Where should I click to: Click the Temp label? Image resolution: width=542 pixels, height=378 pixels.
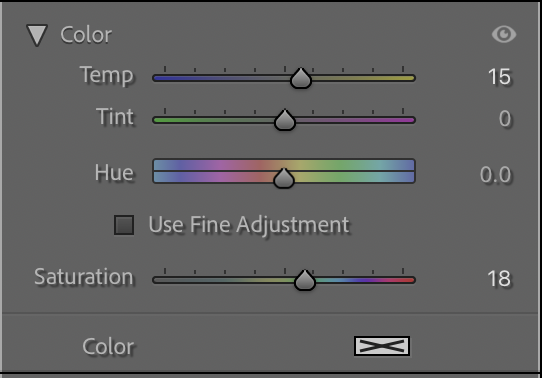coord(106,75)
